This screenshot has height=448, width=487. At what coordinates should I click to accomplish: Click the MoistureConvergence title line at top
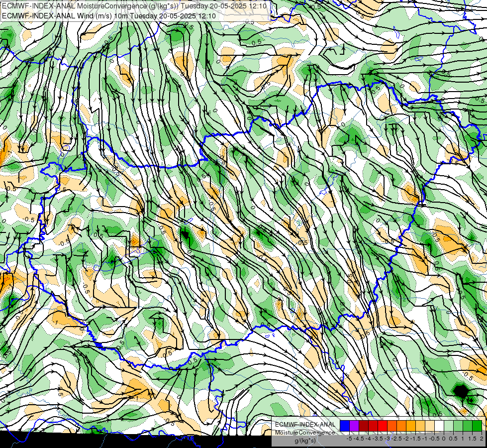pos(134,6)
